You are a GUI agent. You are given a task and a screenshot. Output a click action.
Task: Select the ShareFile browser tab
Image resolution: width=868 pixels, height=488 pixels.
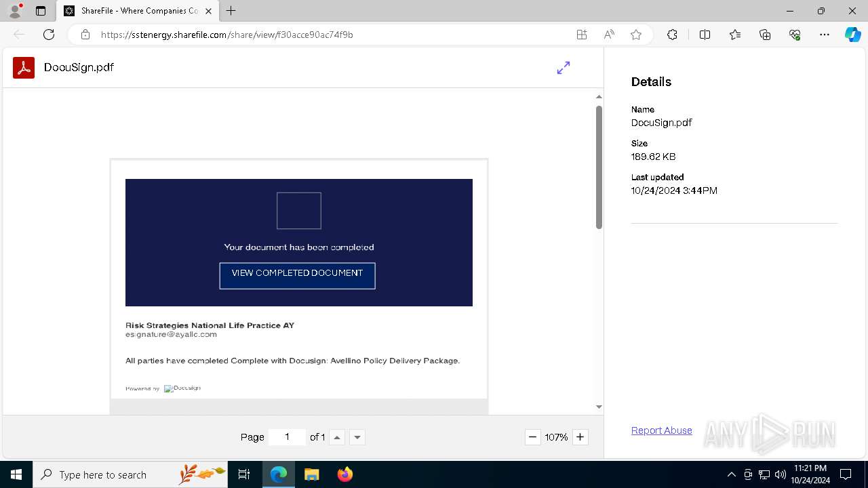pyautogui.click(x=138, y=11)
